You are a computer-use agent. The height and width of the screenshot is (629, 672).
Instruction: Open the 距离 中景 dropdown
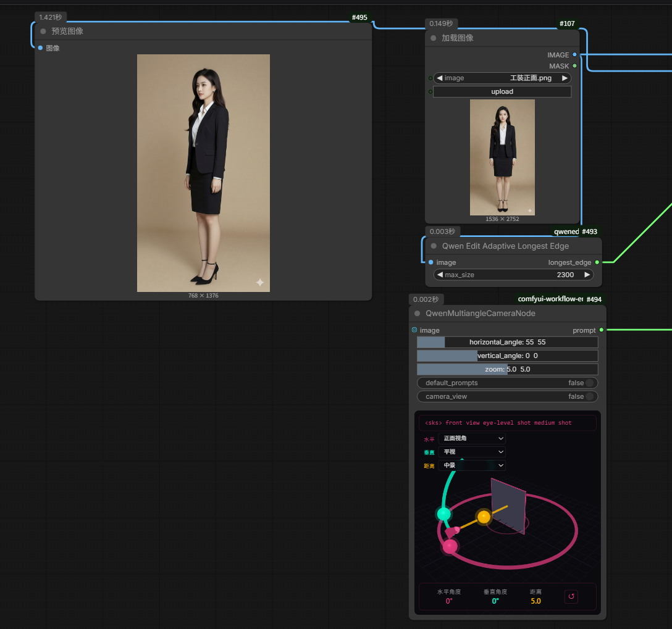(472, 465)
